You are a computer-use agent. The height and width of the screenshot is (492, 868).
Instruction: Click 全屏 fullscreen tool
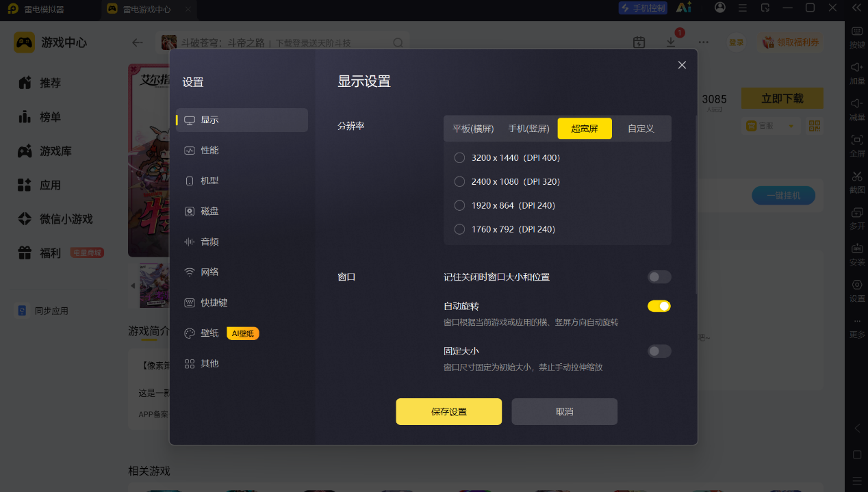click(x=857, y=146)
